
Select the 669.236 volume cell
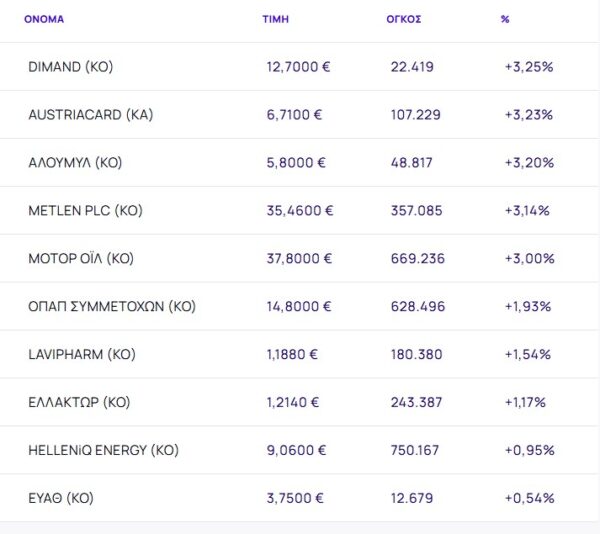click(x=416, y=259)
